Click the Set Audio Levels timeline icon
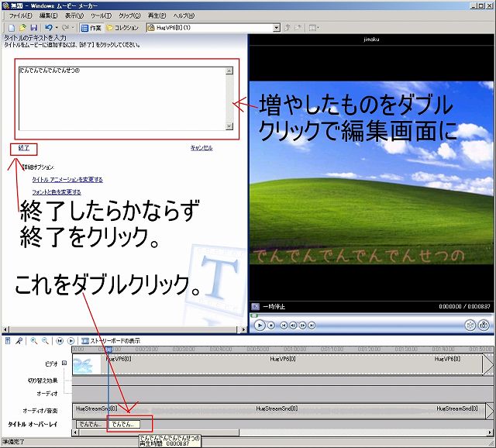Image resolution: width=496 pixels, height=448 pixels. click(8, 341)
